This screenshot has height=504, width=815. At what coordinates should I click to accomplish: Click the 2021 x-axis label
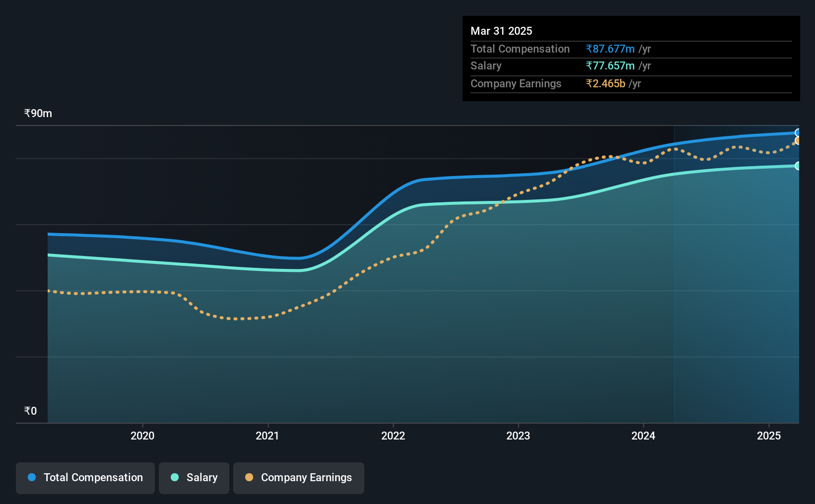268,436
